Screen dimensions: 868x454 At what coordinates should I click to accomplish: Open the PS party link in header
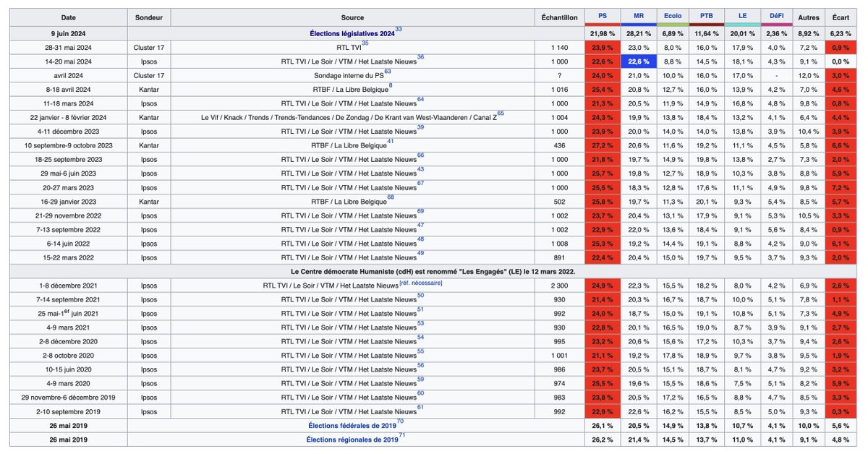[601, 16]
